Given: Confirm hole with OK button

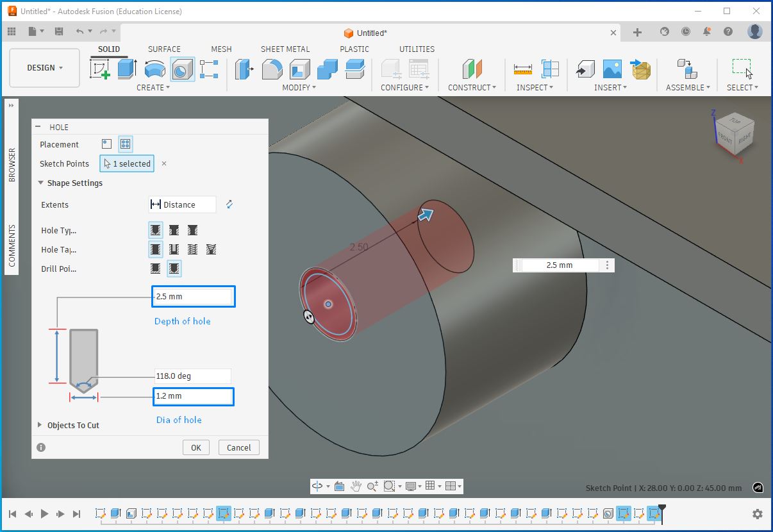Looking at the screenshot, I should coord(195,447).
